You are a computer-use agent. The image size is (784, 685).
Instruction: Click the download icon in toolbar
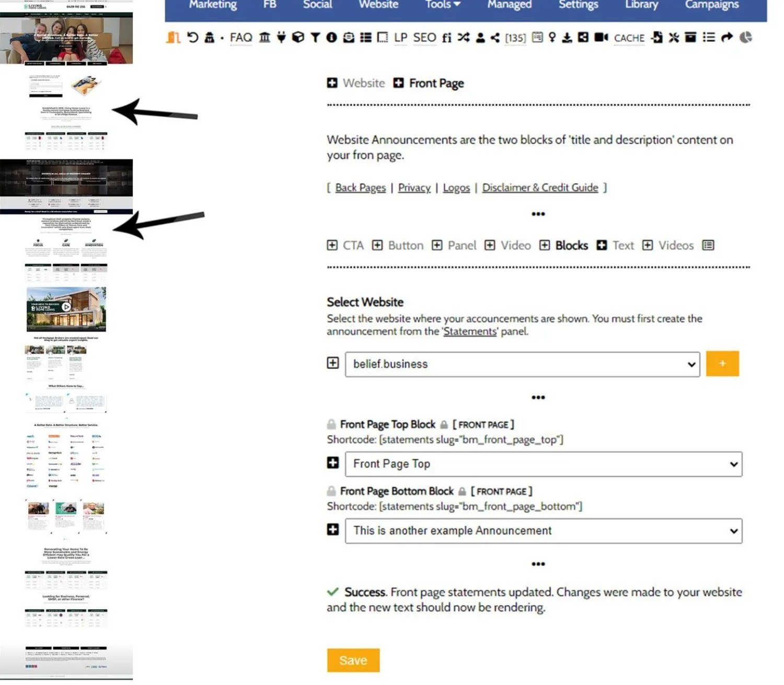[x=567, y=38]
